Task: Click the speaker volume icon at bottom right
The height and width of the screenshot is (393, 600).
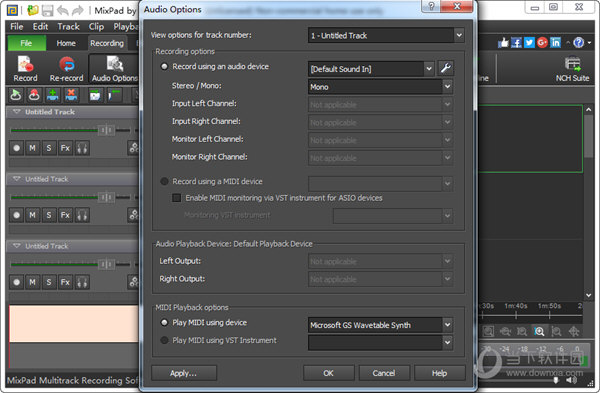Action: 572,380
